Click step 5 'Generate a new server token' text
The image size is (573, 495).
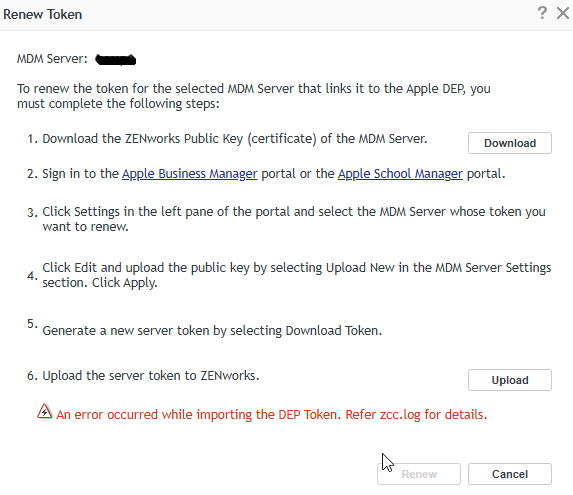(212, 331)
